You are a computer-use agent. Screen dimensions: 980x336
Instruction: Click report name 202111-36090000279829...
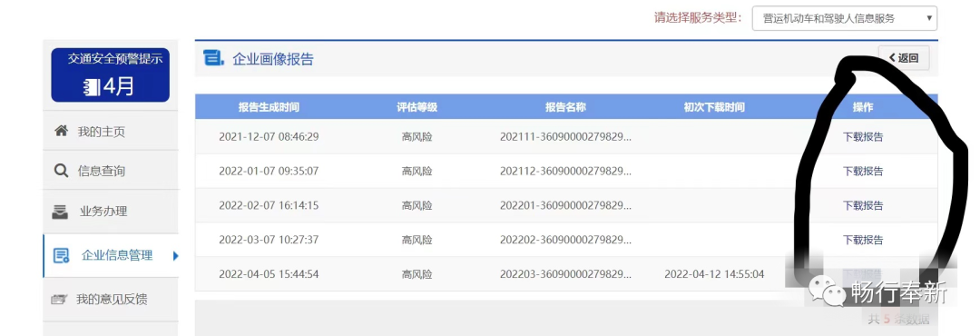(x=565, y=137)
